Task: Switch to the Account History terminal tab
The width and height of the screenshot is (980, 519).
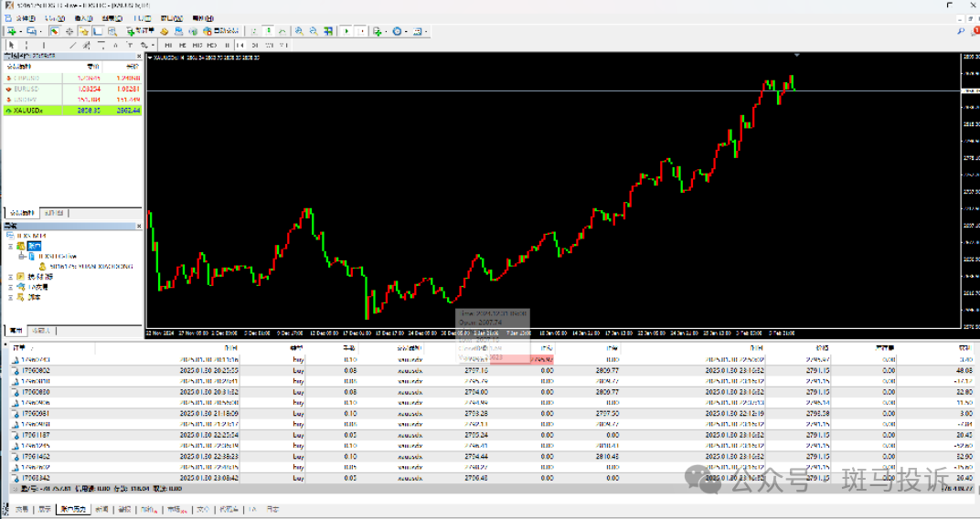Action: click(74, 510)
